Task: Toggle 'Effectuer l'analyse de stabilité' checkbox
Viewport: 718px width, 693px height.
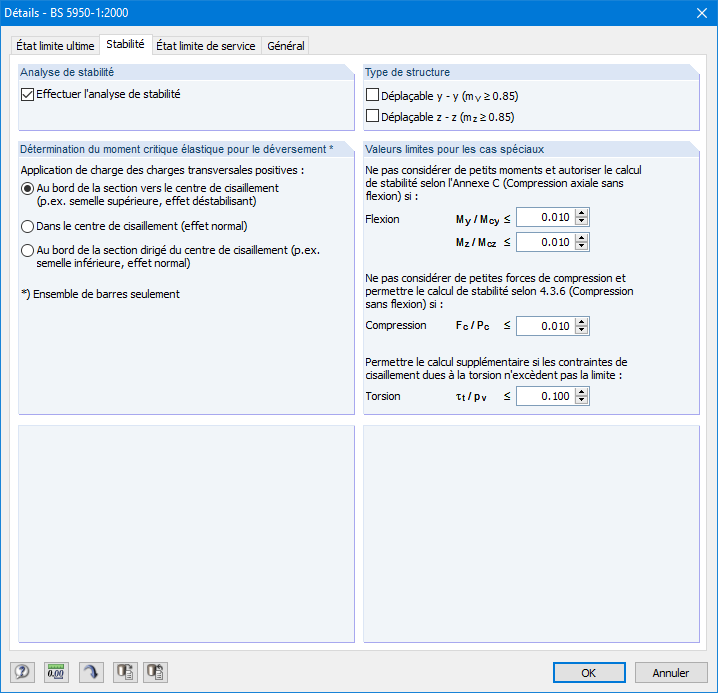Action: pos(27,95)
